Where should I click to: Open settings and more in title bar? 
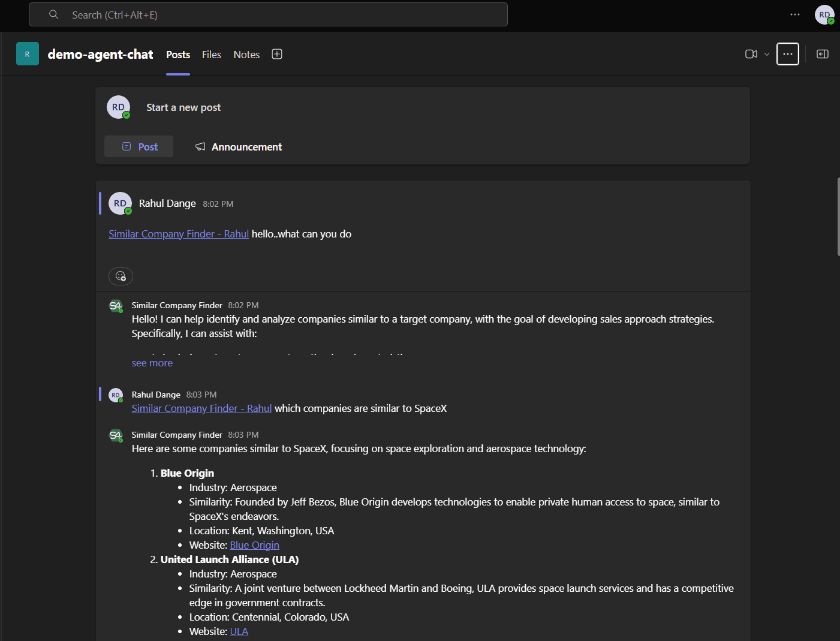795,14
